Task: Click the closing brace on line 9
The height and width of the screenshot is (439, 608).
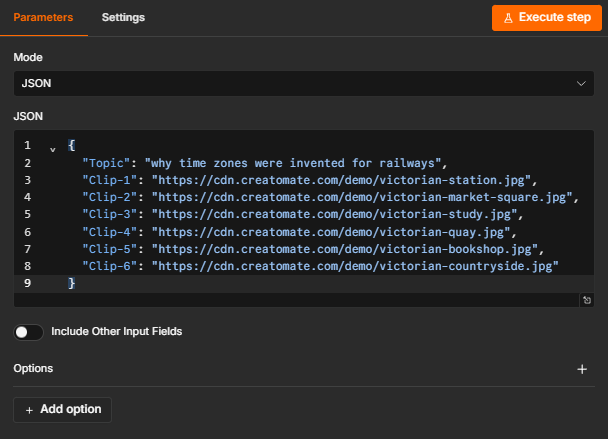Action: [71, 283]
